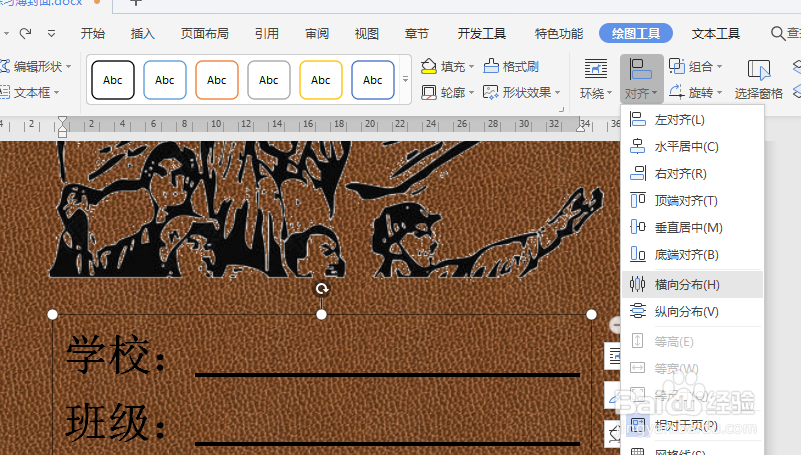Open the 引用 tab
Image resolution: width=801 pixels, height=455 pixels.
tap(267, 34)
